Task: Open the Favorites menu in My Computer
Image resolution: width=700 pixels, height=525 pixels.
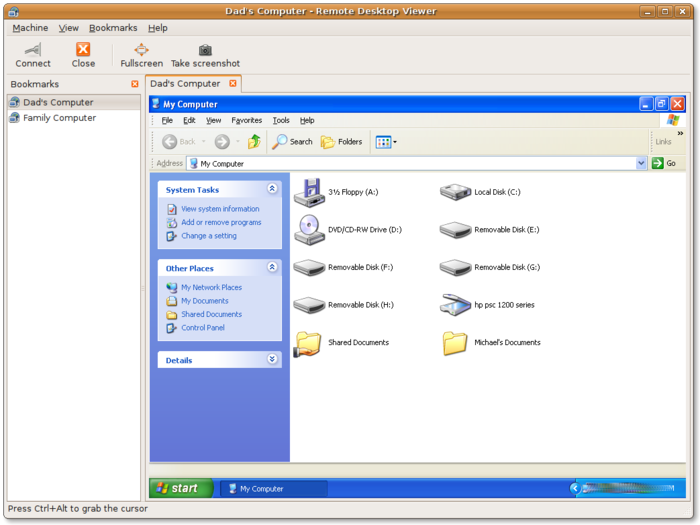Action: [x=246, y=120]
